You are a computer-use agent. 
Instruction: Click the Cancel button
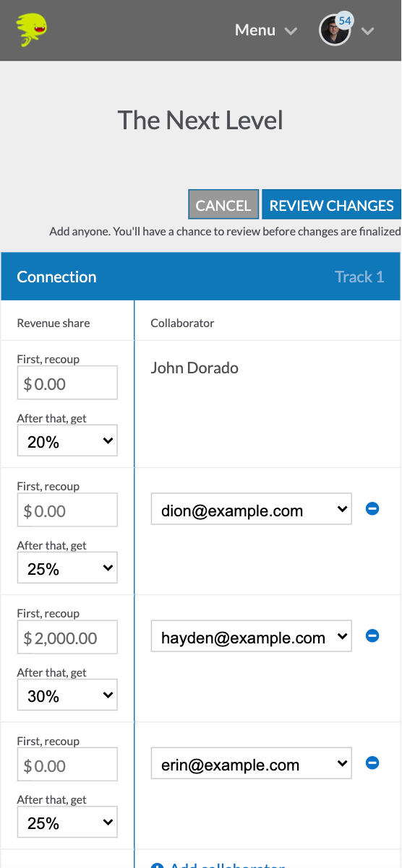[223, 205]
